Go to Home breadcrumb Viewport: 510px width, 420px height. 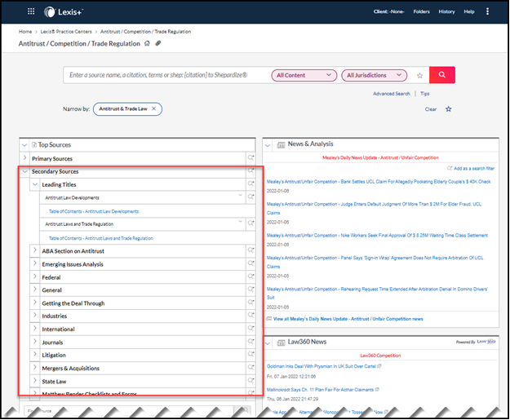point(25,32)
